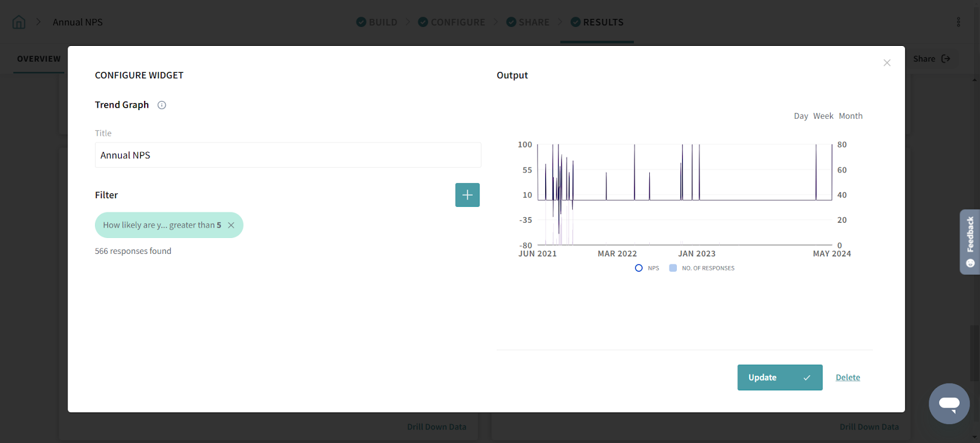Open the chat support bubble

pos(949,403)
